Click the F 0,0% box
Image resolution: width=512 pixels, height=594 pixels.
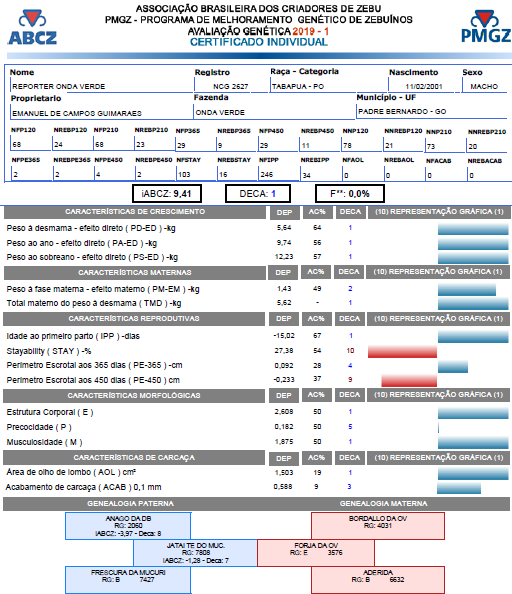(350, 194)
